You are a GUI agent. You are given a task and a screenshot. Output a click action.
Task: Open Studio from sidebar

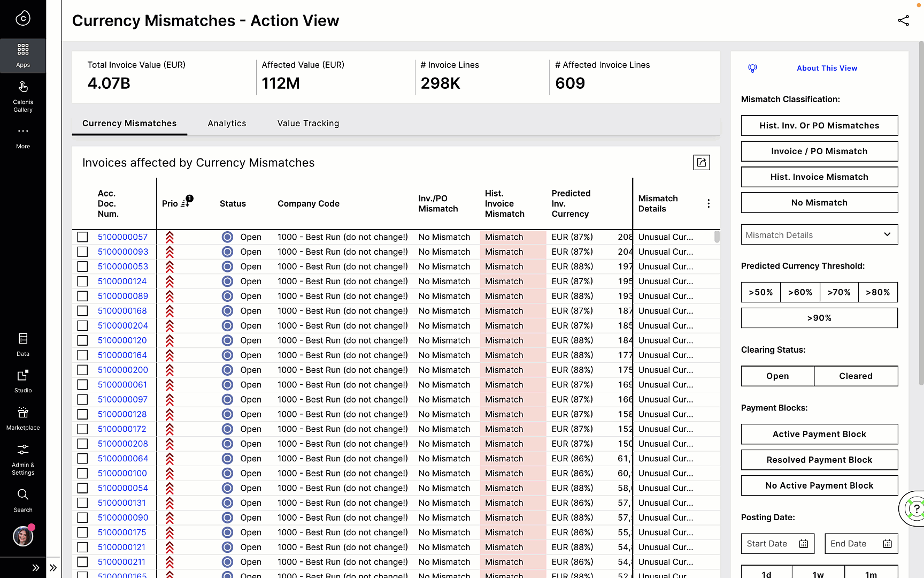pyautogui.click(x=23, y=381)
